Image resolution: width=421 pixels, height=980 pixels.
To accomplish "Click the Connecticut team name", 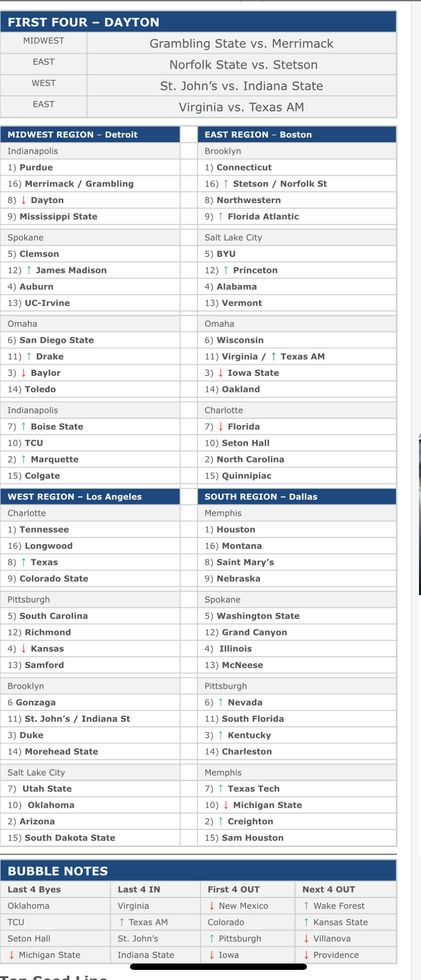I will click(x=244, y=167).
